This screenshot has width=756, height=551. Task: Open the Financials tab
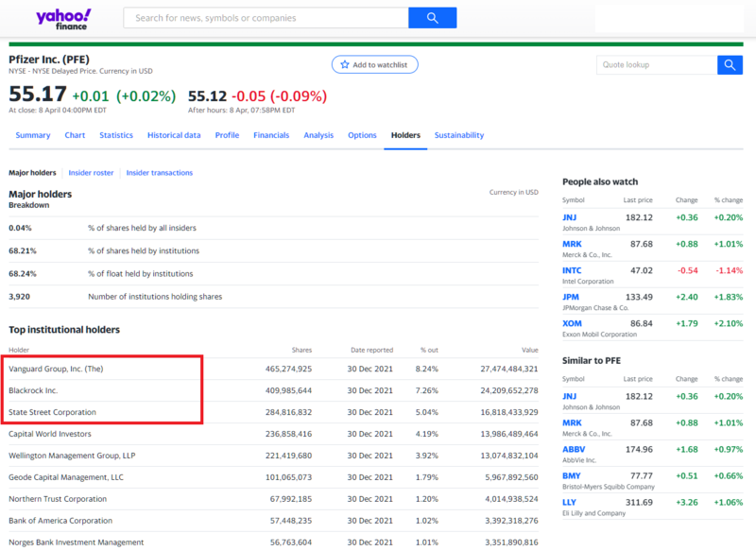271,135
